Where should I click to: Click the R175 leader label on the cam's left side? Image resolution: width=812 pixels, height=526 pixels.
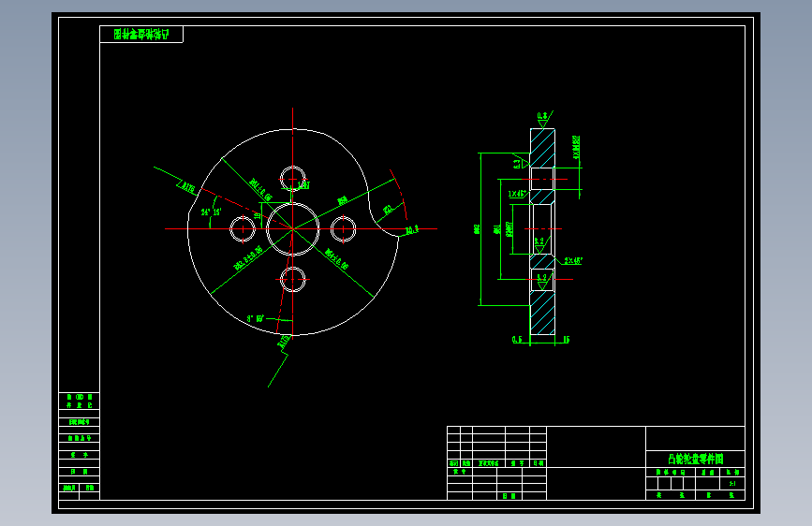[188, 187]
